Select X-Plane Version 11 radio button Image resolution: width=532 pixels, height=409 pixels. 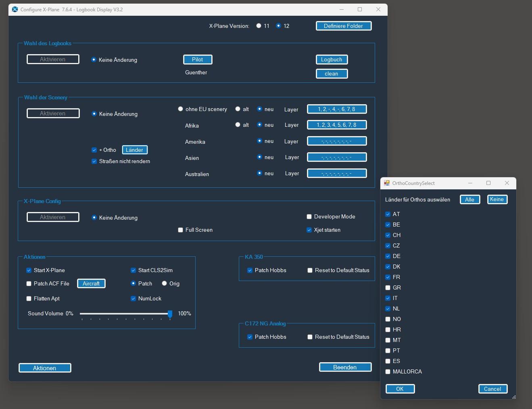[x=259, y=26]
